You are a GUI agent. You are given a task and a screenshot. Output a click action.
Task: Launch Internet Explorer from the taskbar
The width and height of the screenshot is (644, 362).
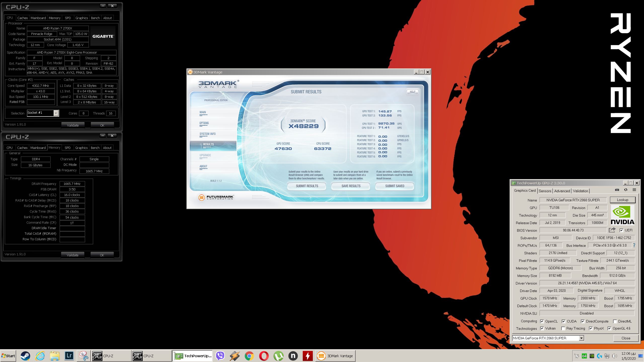(40, 356)
